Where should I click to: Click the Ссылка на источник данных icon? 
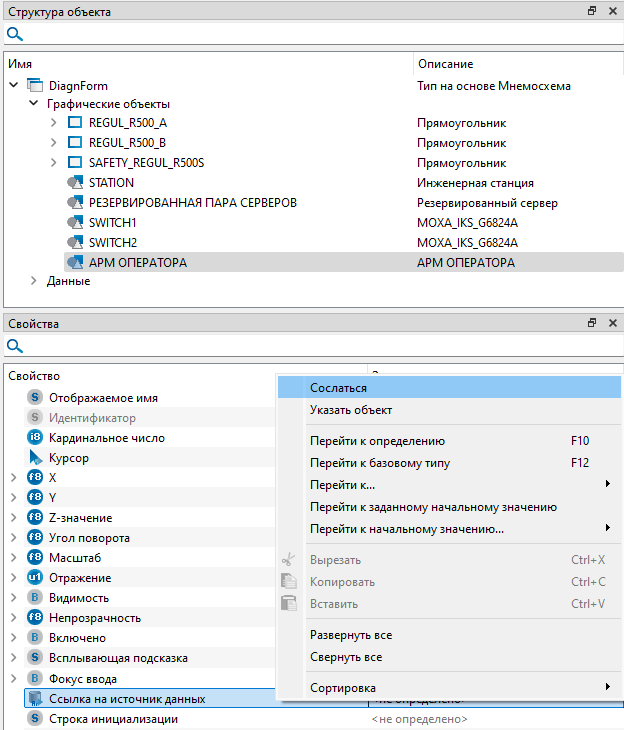(x=35, y=699)
